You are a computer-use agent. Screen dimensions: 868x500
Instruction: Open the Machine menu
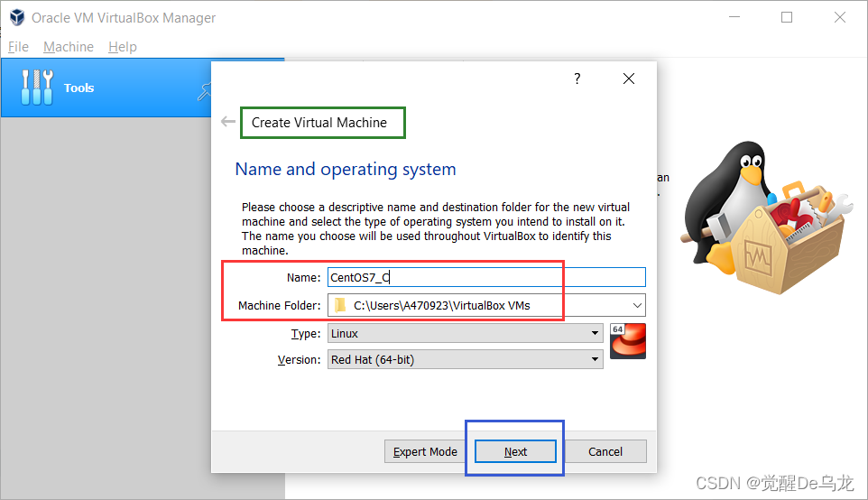69,47
